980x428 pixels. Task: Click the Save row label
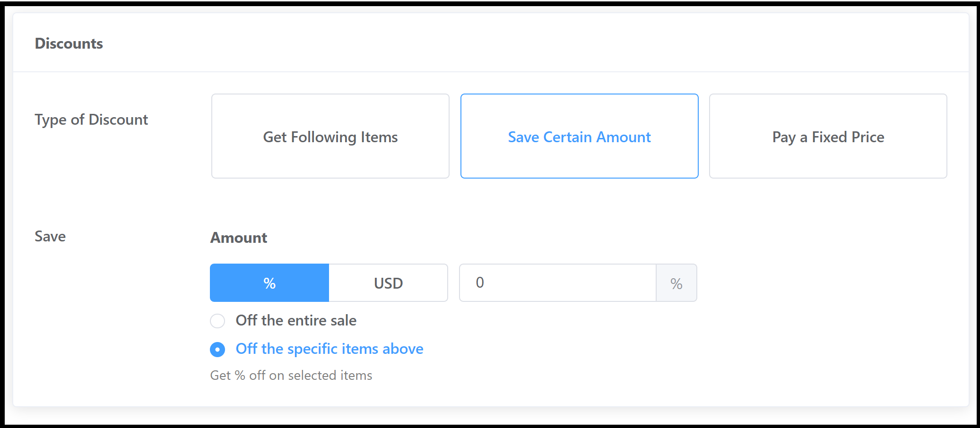tap(49, 236)
